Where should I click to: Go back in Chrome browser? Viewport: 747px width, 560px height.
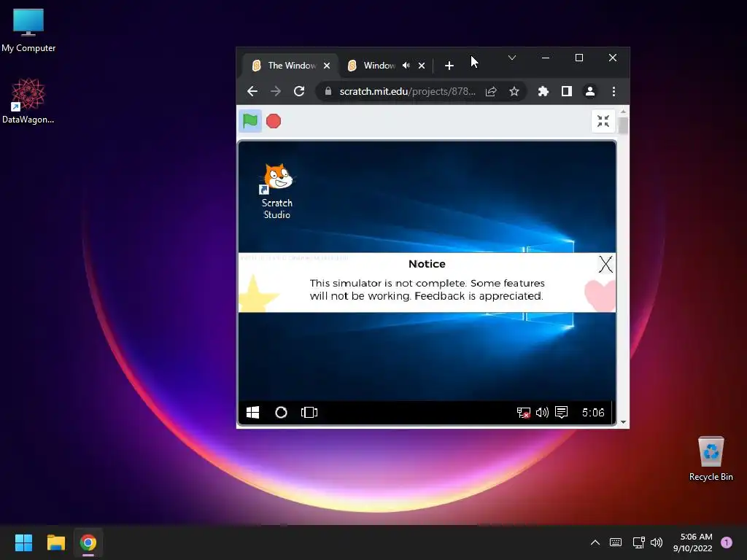pos(252,91)
